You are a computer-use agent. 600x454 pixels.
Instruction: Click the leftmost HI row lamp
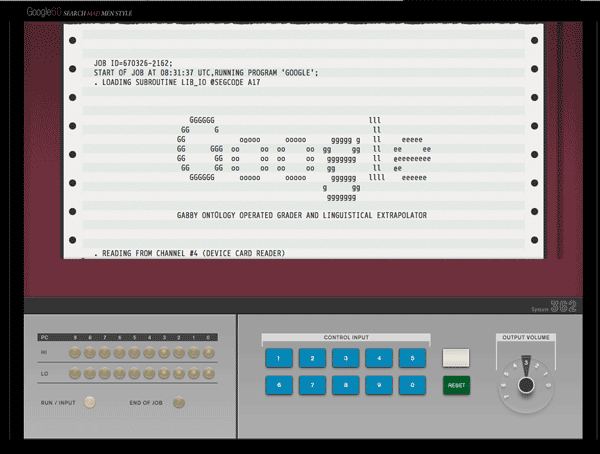[74, 354]
